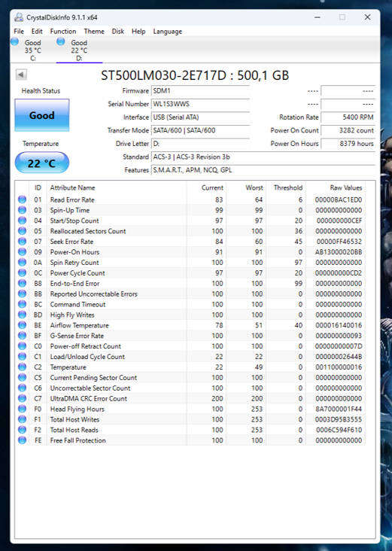392x551 pixels.
Task: Select the D: drive tab
Action: point(80,50)
